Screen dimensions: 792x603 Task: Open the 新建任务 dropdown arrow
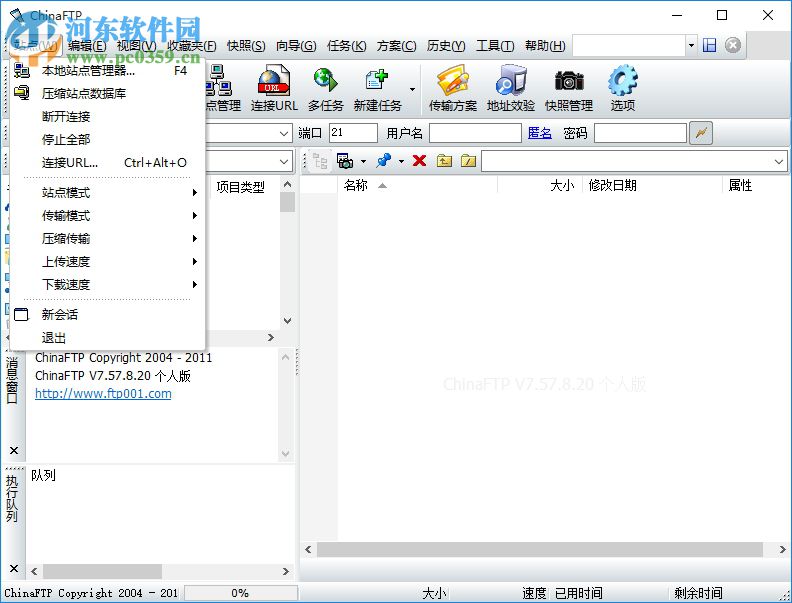coord(412,89)
